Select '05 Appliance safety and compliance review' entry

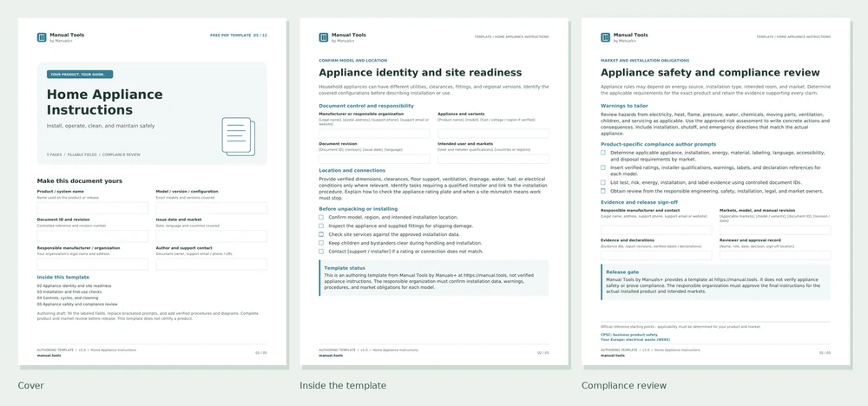77,304
